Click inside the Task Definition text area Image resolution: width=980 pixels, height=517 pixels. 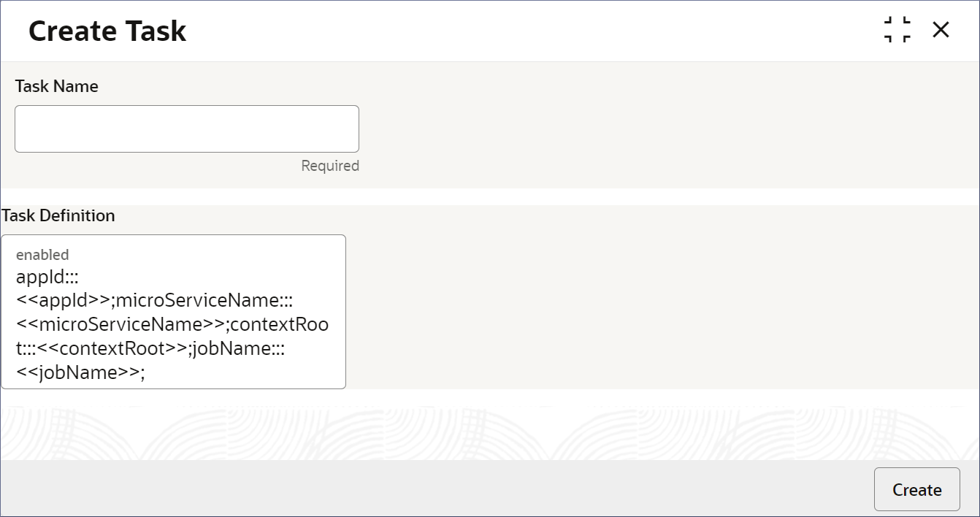click(174, 312)
